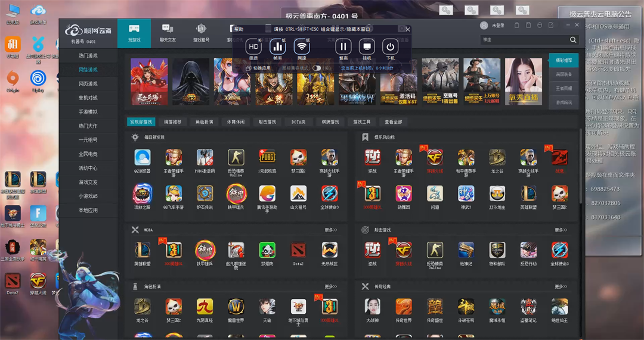The height and width of the screenshot is (340, 644).
Task: Open the 帮助 help link in the overlay
Action: 239,30
